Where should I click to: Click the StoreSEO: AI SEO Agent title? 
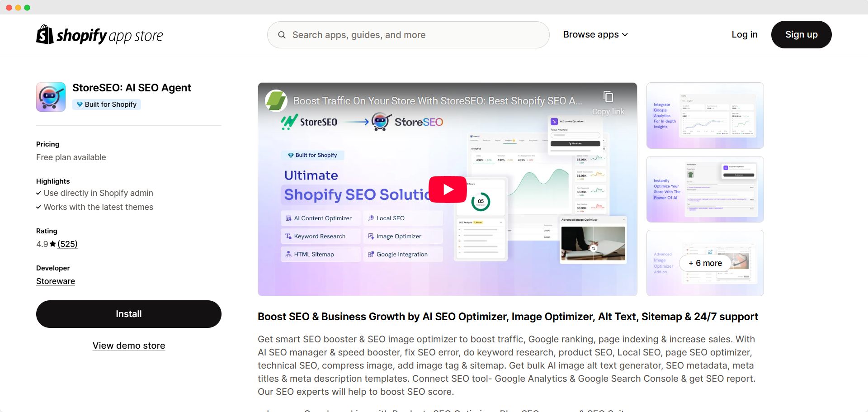tap(132, 88)
